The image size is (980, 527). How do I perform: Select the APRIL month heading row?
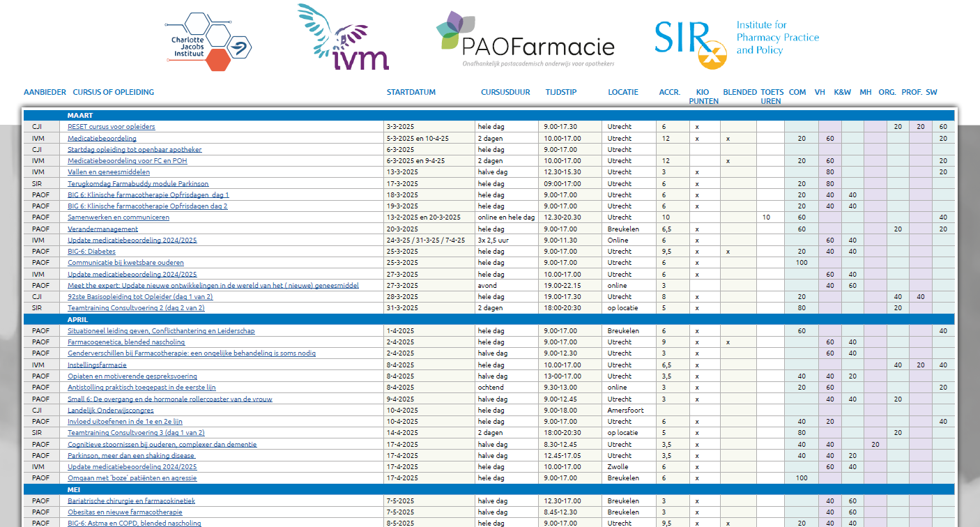click(x=489, y=319)
